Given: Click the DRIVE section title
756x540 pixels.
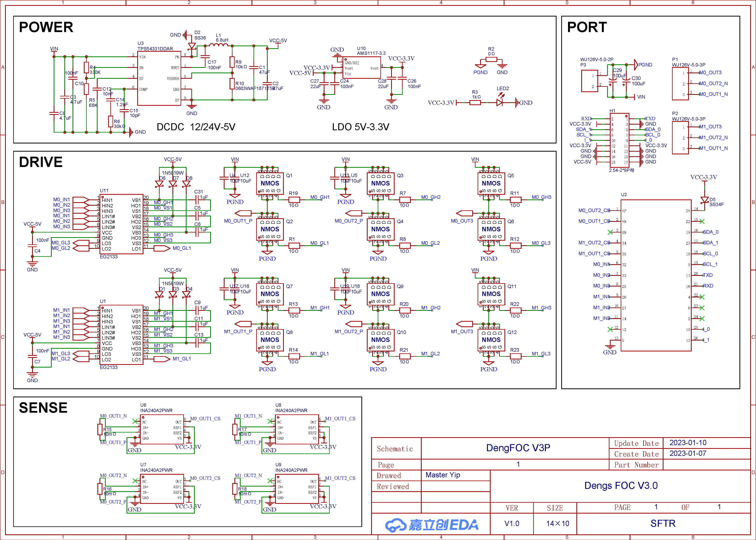Looking at the screenshot, I should tap(41, 162).
